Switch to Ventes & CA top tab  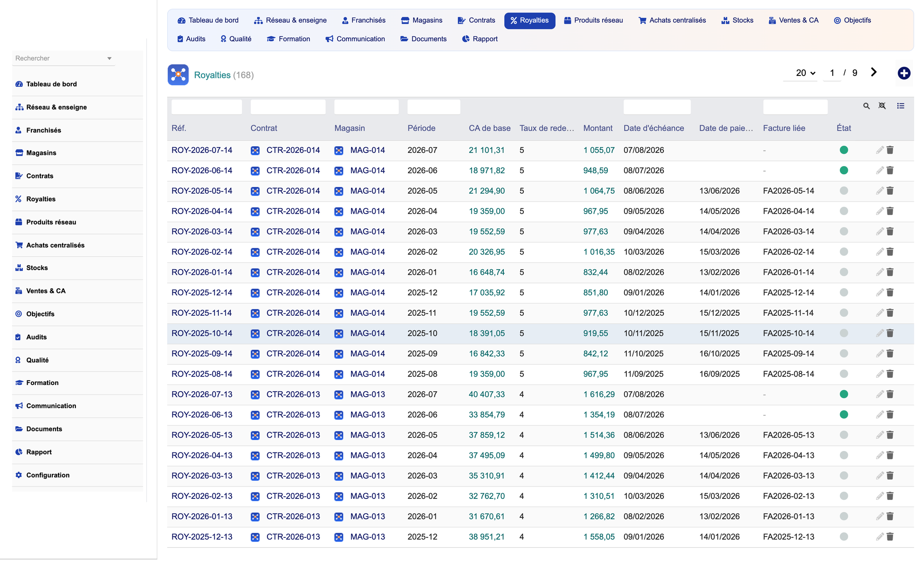click(793, 20)
